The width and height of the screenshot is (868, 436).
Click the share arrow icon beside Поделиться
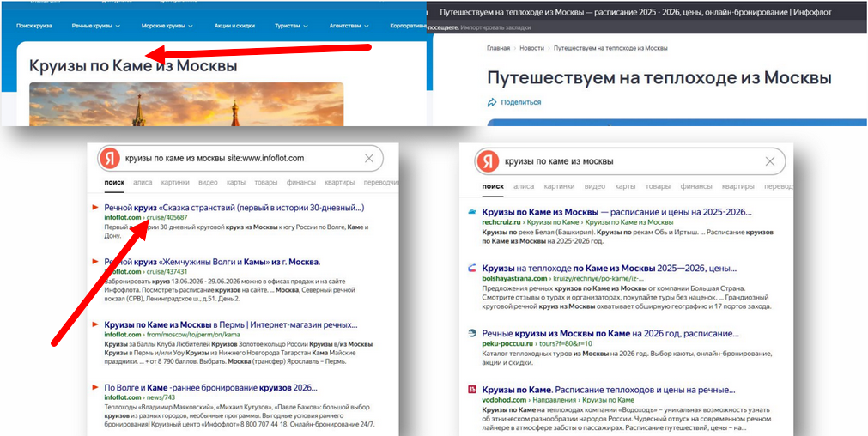pyautogui.click(x=492, y=102)
